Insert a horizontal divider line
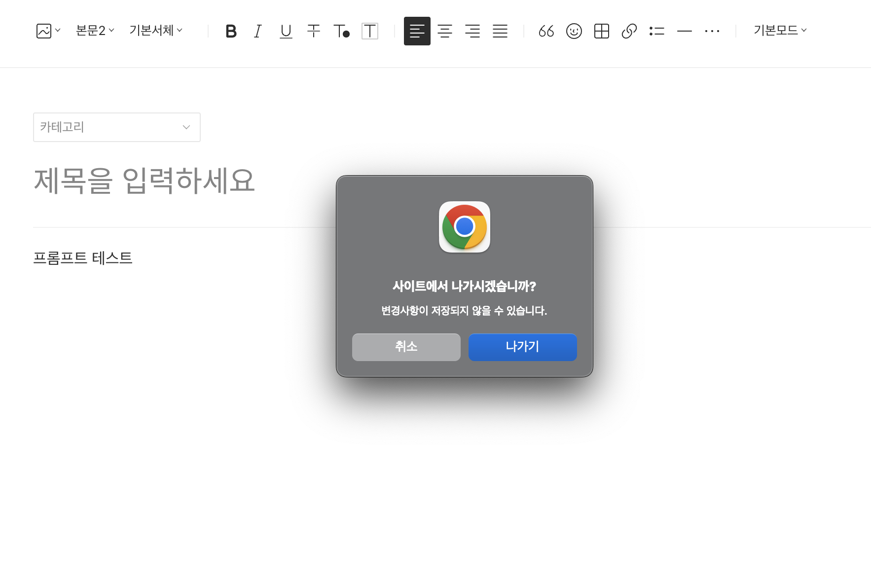Screen dimensions: 871x588 [x=685, y=31]
